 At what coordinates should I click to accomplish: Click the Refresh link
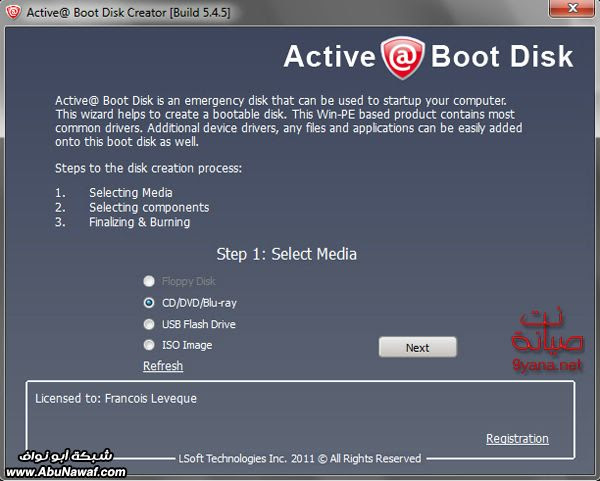[x=163, y=366]
